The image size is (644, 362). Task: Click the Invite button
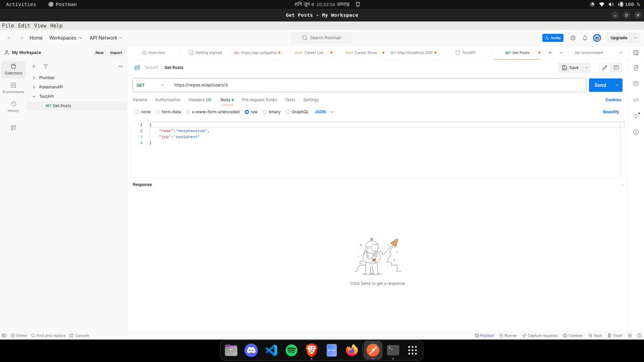[x=553, y=38]
